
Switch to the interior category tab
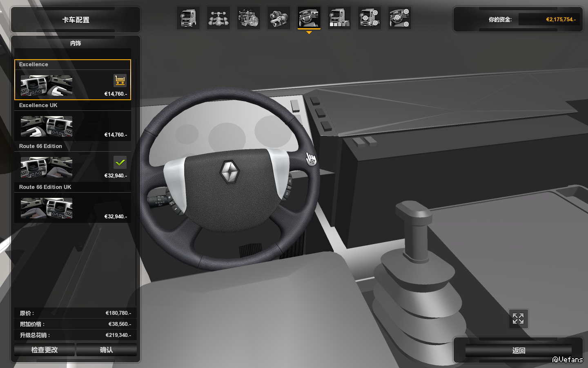(309, 18)
